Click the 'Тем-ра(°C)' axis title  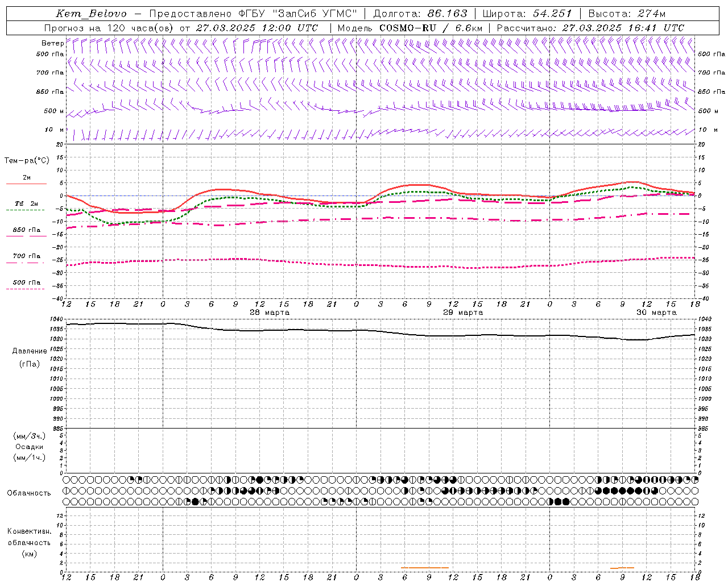[x=27, y=161]
